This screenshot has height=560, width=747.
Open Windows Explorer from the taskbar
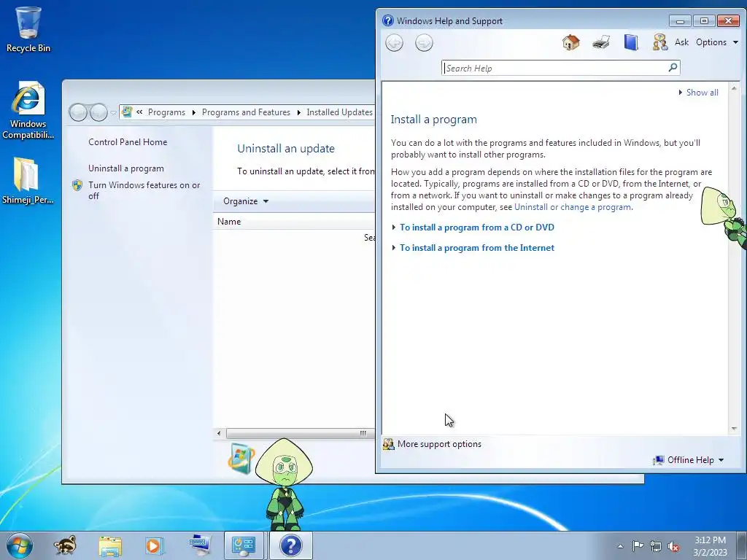pyautogui.click(x=110, y=545)
